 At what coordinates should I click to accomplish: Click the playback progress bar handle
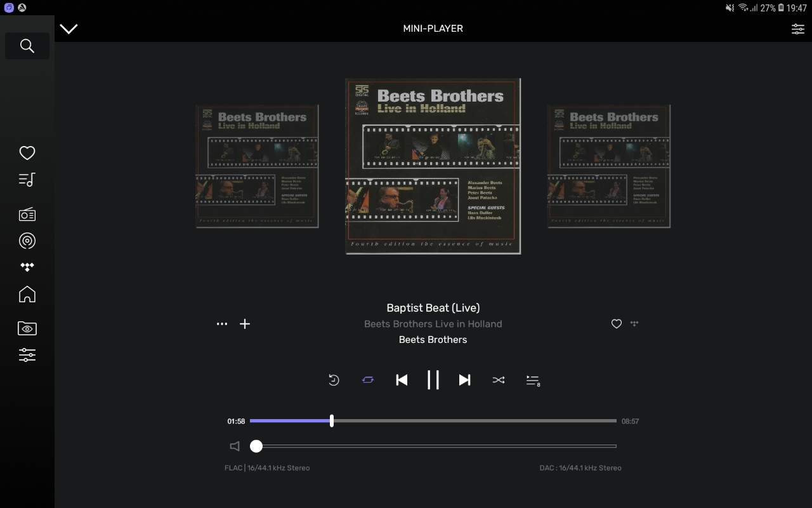[x=332, y=421]
